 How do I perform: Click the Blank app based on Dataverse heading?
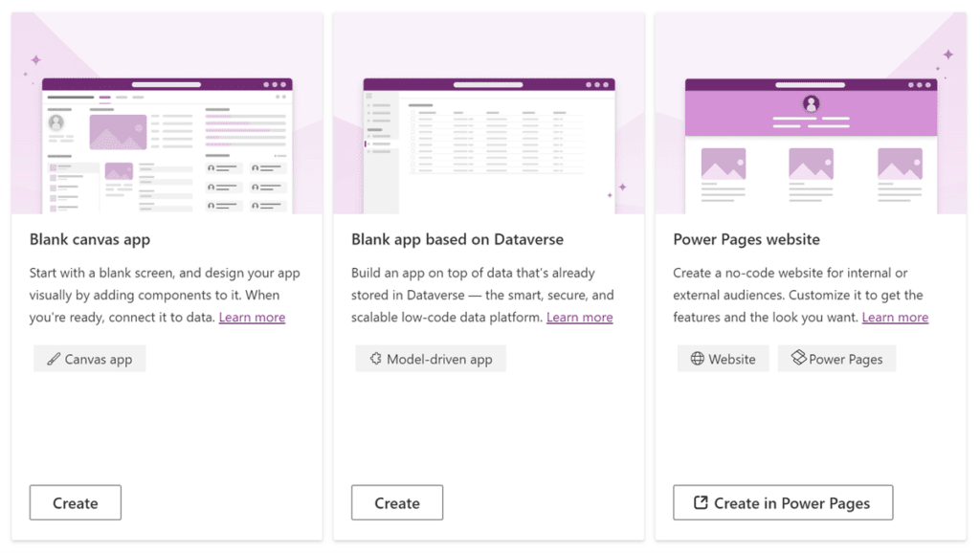pyautogui.click(x=457, y=239)
